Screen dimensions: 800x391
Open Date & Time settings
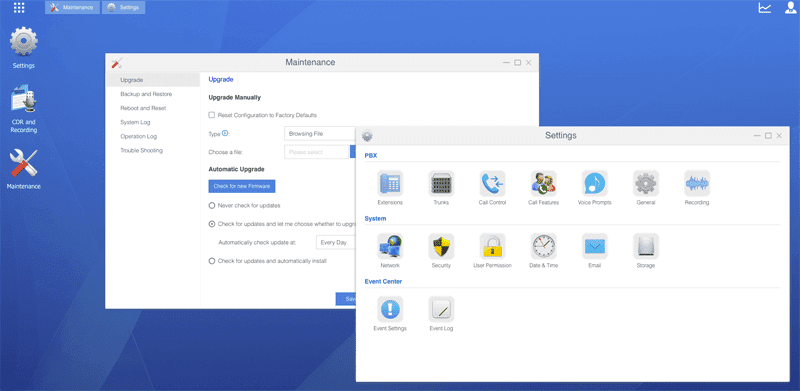coord(543,247)
